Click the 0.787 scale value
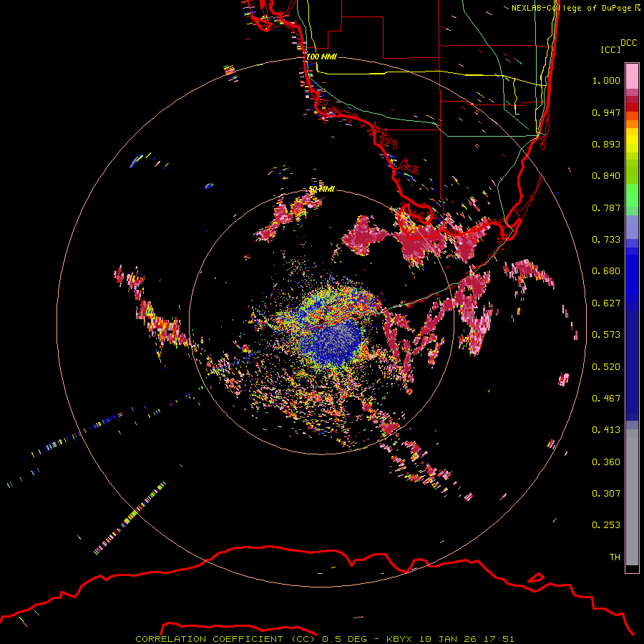The width and height of the screenshot is (644, 644). [x=606, y=208]
